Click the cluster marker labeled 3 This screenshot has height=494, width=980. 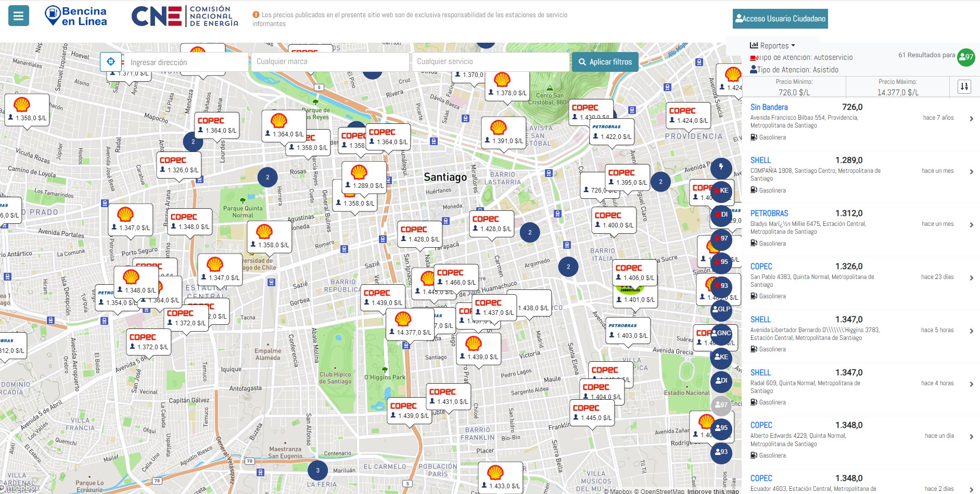click(x=317, y=471)
